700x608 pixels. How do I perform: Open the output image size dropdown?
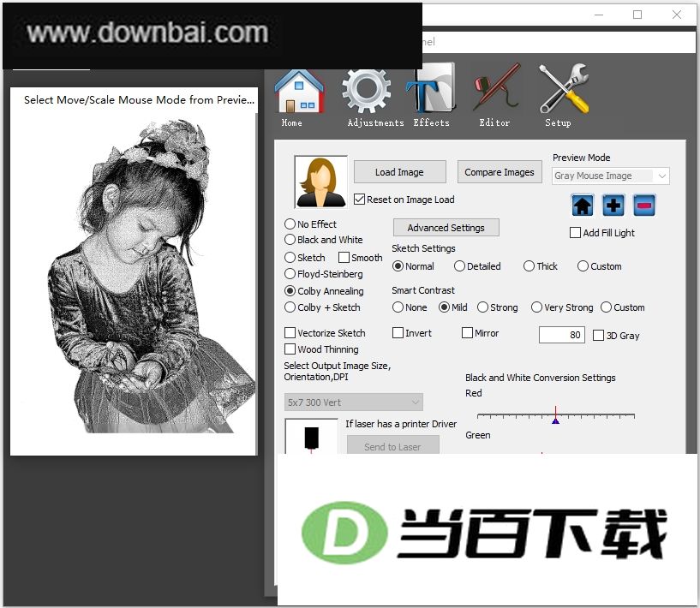[x=354, y=402]
